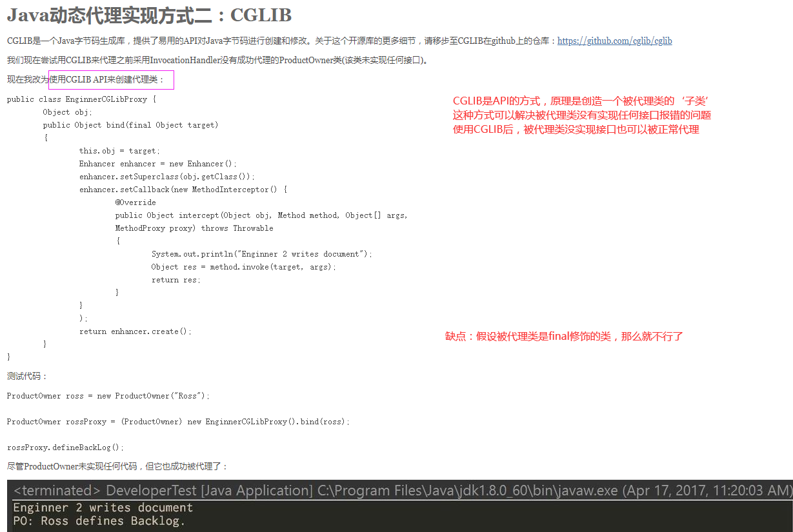
Task: Click the line "public Object bind(final Object target)"
Action: (130, 125)
